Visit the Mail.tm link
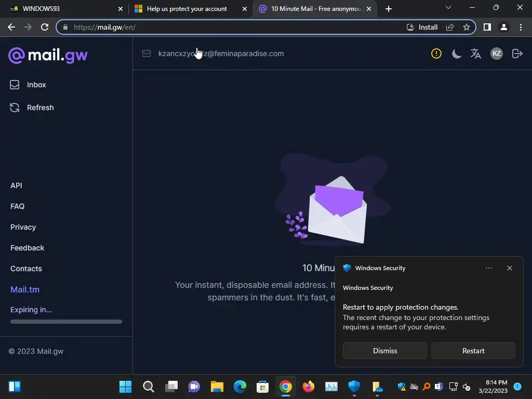Viewport: 532px width, 399px height. 25,290
